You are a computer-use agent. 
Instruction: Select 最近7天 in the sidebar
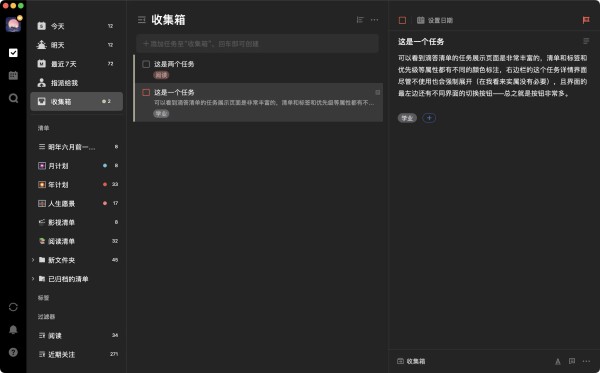click(77, 64)
